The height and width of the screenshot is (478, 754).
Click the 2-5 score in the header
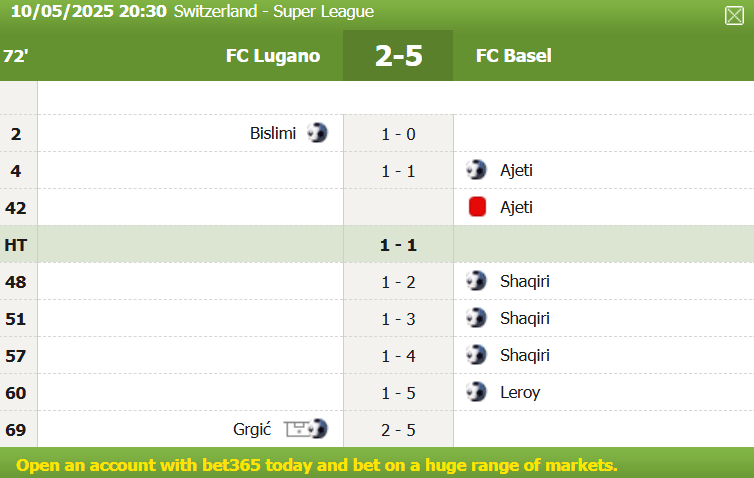tap(398, 56)
